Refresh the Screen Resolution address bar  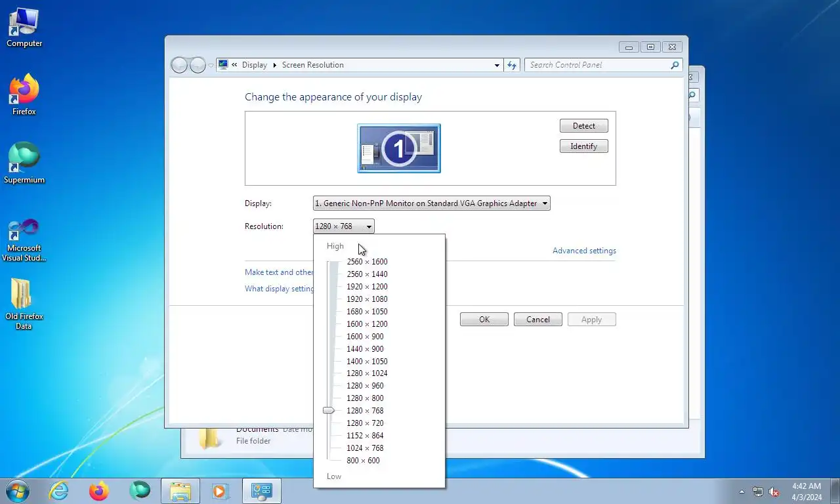point(513,65)
